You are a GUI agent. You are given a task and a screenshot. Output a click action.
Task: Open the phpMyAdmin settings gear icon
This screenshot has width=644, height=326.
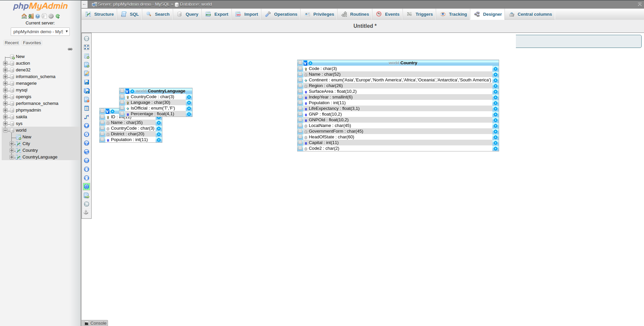[x=51, y=16]
